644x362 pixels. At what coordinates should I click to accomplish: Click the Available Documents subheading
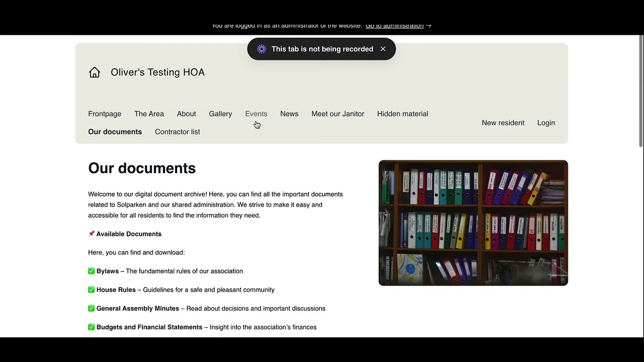click(129, 234)
